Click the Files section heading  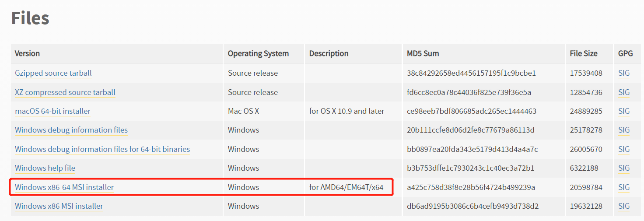point(30,18)
